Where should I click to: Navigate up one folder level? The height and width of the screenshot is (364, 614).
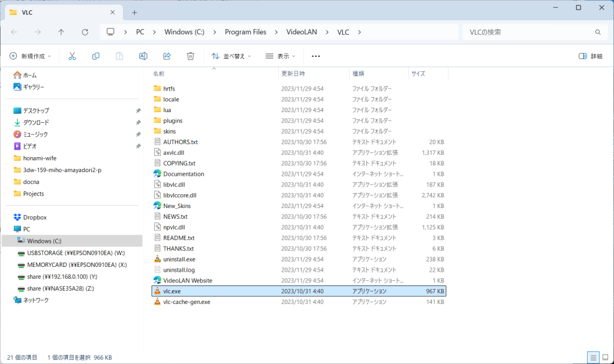point(61,32)
